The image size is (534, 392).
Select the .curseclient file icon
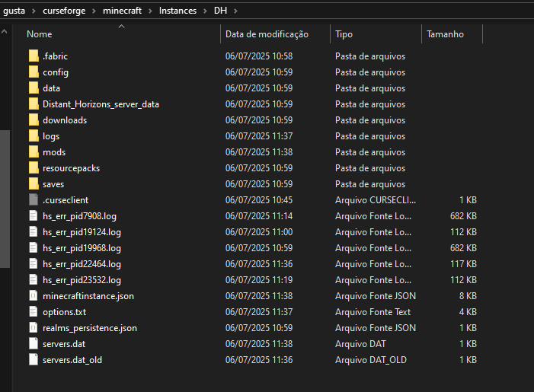coord(33,200)
